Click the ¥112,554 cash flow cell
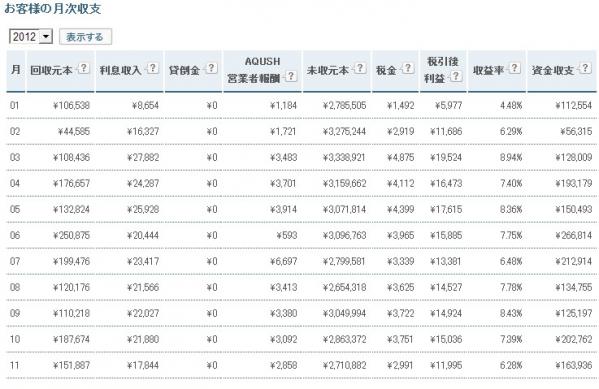 pos(573,105)
